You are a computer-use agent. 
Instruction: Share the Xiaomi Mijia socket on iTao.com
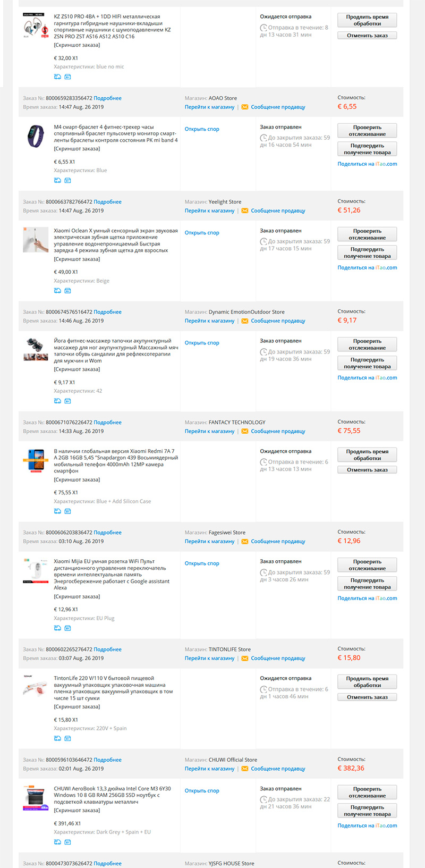click(x=367, y=599)
